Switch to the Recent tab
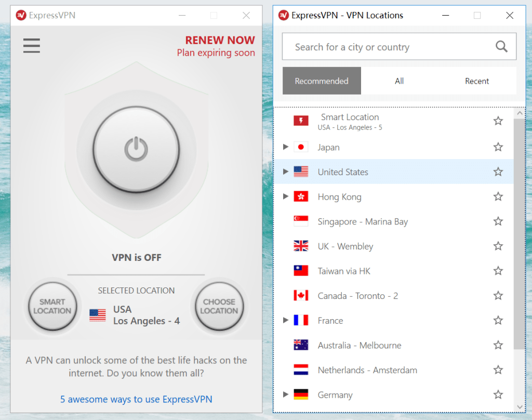Screen dimensions: 532x420 point(477,81)
